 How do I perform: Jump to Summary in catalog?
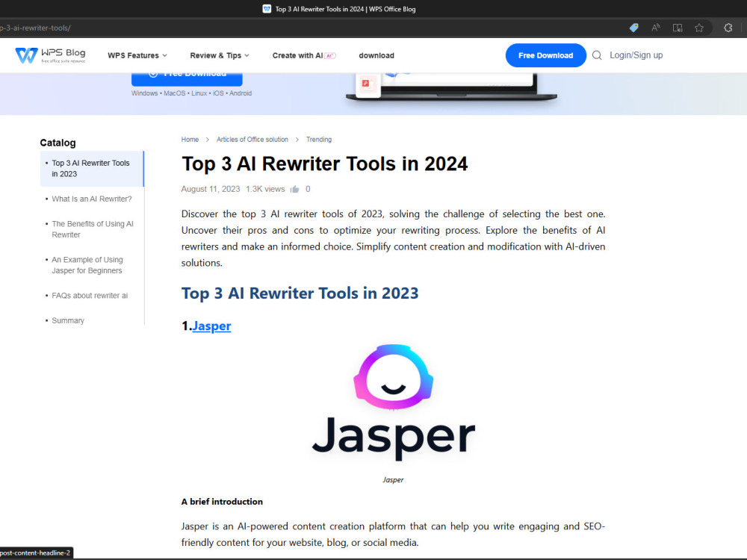(x=68, y=321)
